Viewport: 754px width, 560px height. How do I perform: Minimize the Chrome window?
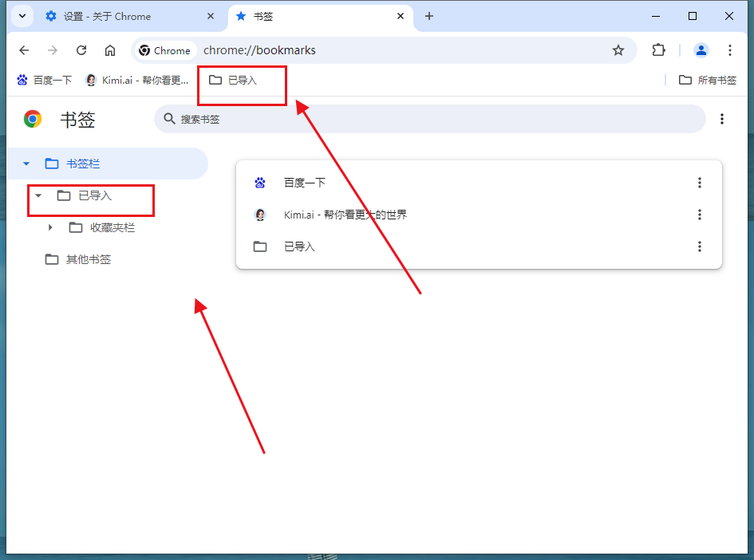pos(655,16)
